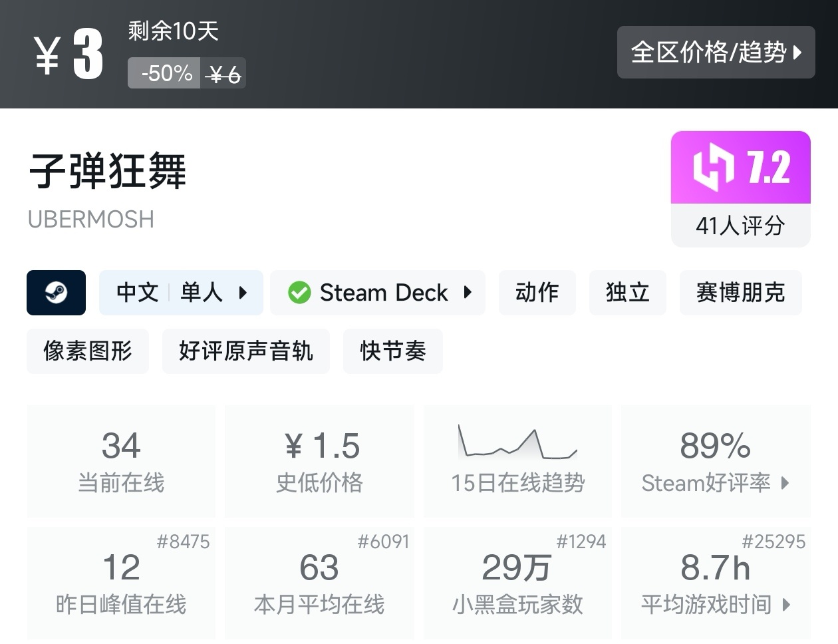
Task: Select the 好评原声音轨 soundtrack tag
Action: tap(245, 351)
